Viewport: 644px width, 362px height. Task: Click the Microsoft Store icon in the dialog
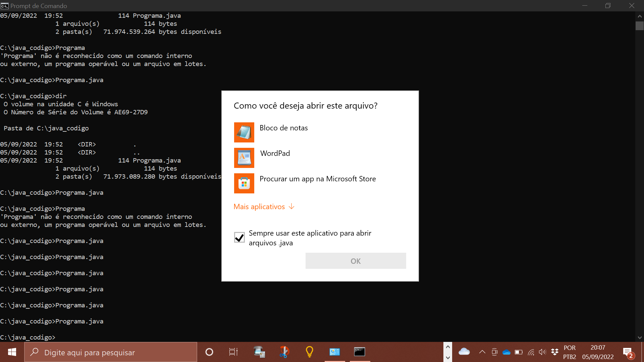click(244, 183)
